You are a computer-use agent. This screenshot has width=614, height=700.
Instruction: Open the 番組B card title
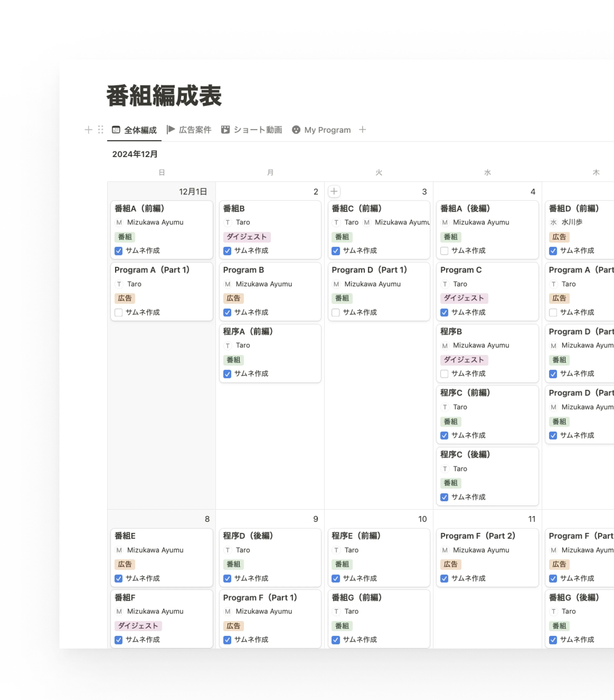click(234, 209)
